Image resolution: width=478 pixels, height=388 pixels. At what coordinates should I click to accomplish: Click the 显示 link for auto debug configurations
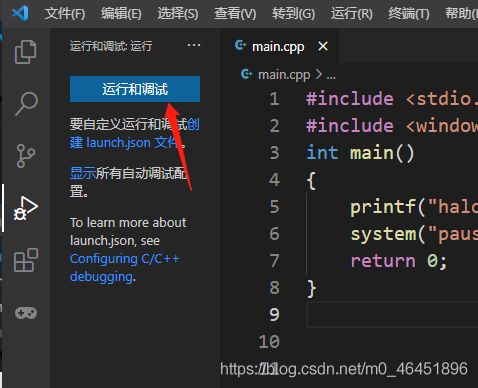(83, 173)
